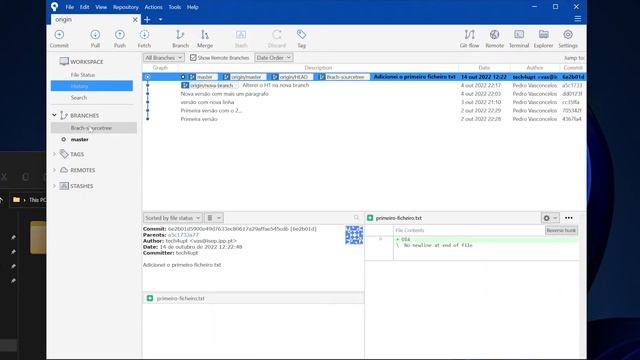
Task: Click the Stash toolbar icon
Action: coord(241,39)
